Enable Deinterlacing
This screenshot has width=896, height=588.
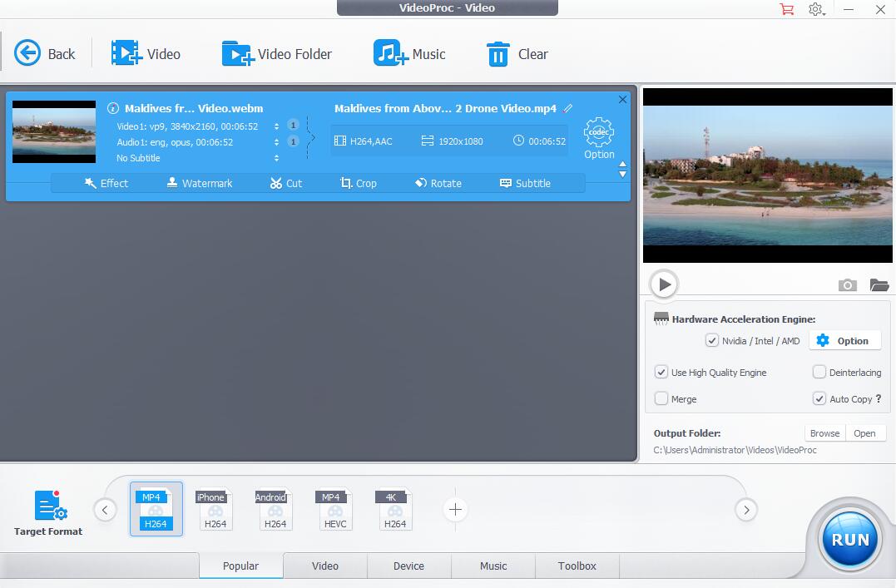coord(819,372)
